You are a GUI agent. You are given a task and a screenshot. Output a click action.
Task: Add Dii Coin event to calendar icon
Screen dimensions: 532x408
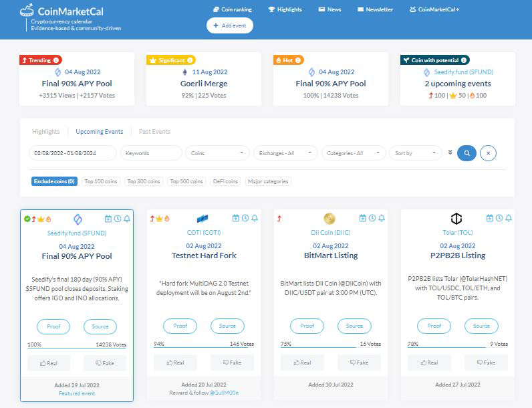(x=362, y=218)
